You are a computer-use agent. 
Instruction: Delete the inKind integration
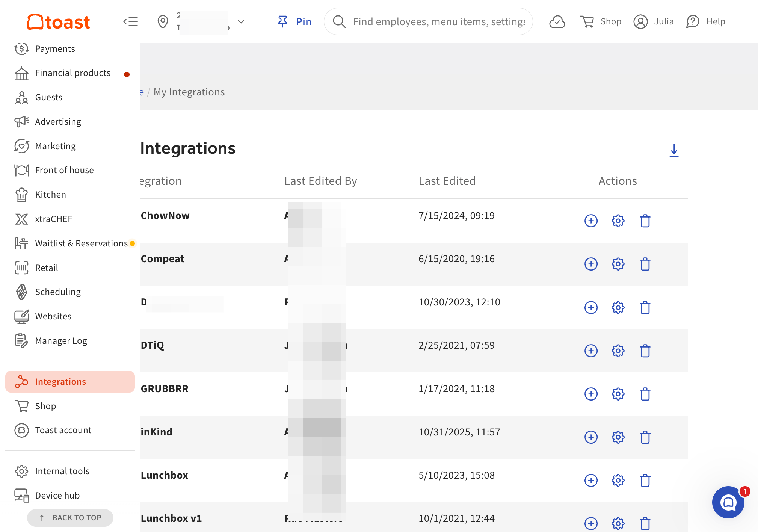(x=645, y=437)
